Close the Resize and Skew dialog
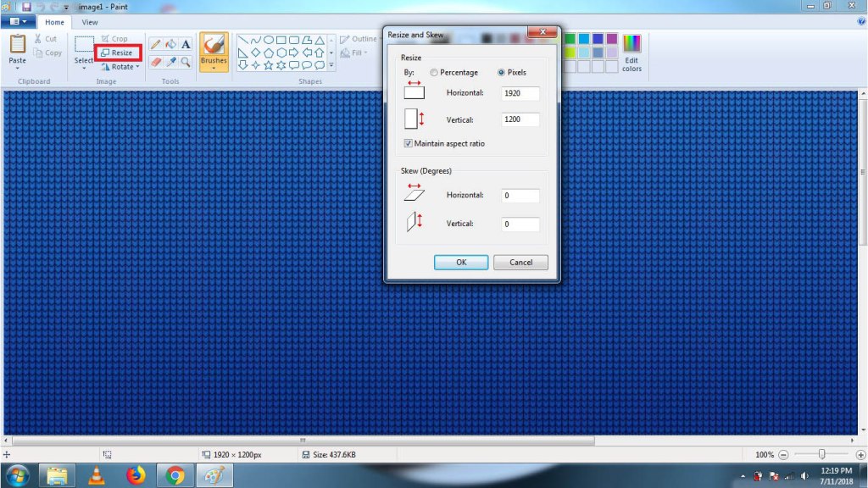 [x=542, y=32]
